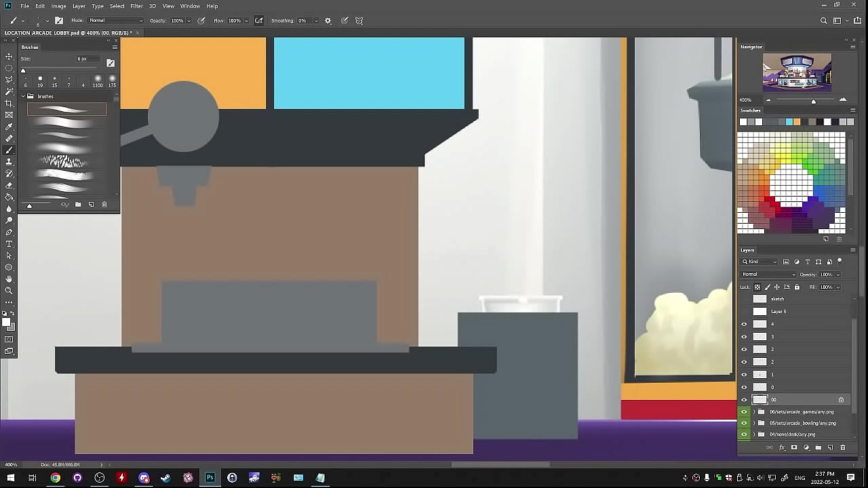Activate the Horizontal Type tool
The height and width of the screenshot is (488, 868).
[x=9, y=244]
